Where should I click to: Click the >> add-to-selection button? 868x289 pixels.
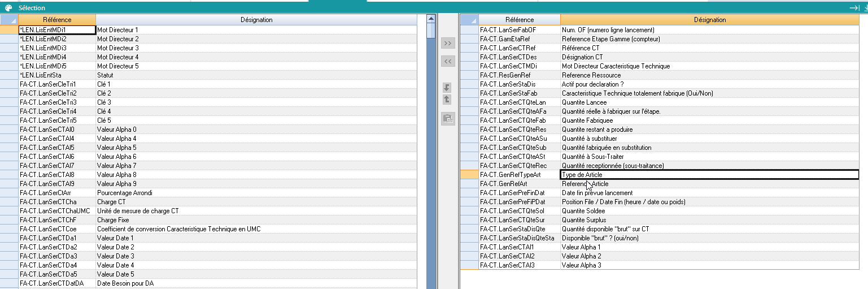pyautogui.click(x=448, y=44)
